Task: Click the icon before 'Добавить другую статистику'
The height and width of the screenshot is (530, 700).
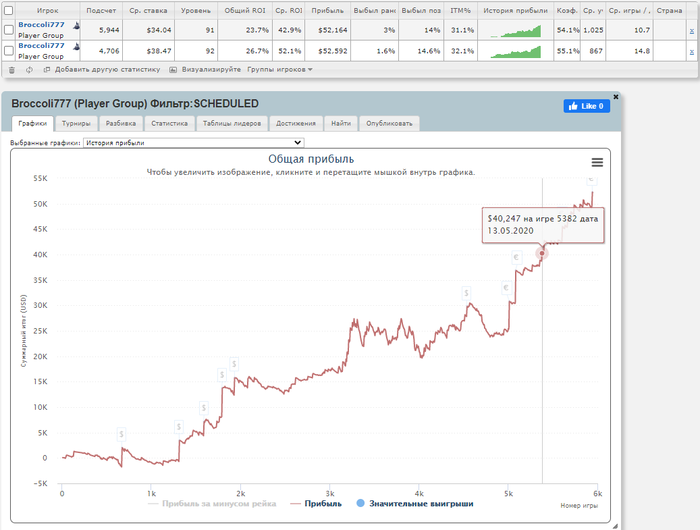Action: coord(46,70)
